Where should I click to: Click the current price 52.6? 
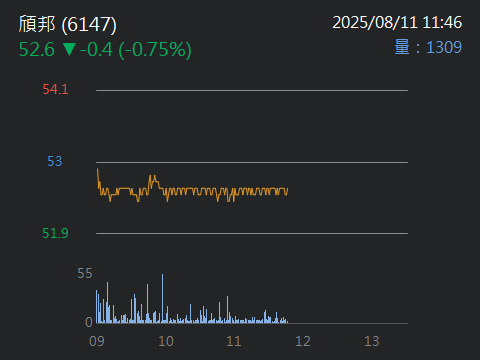pos(37,49)
